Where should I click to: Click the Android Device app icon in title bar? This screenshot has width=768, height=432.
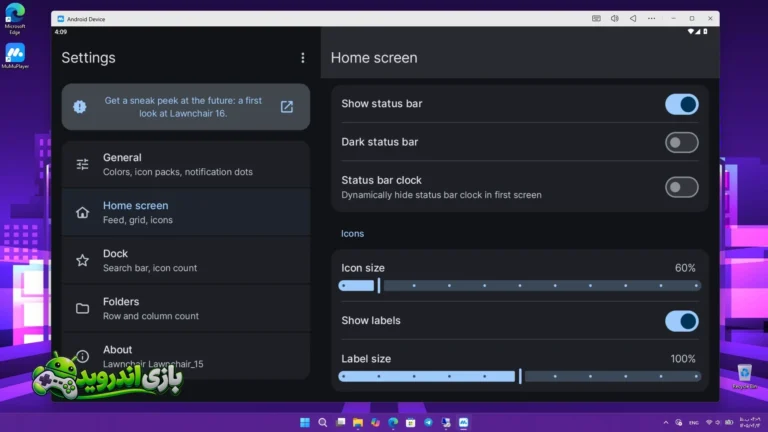coord(60,19)
